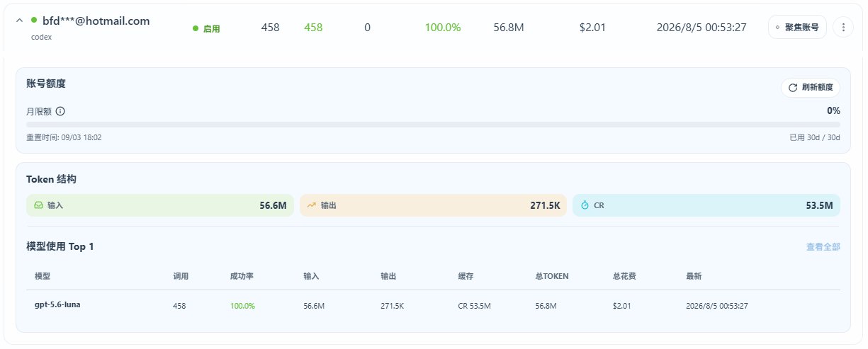Click the 调用 column header
This screenshot has width=868, height=349.
pyautogui.click(x=181, y=276)
